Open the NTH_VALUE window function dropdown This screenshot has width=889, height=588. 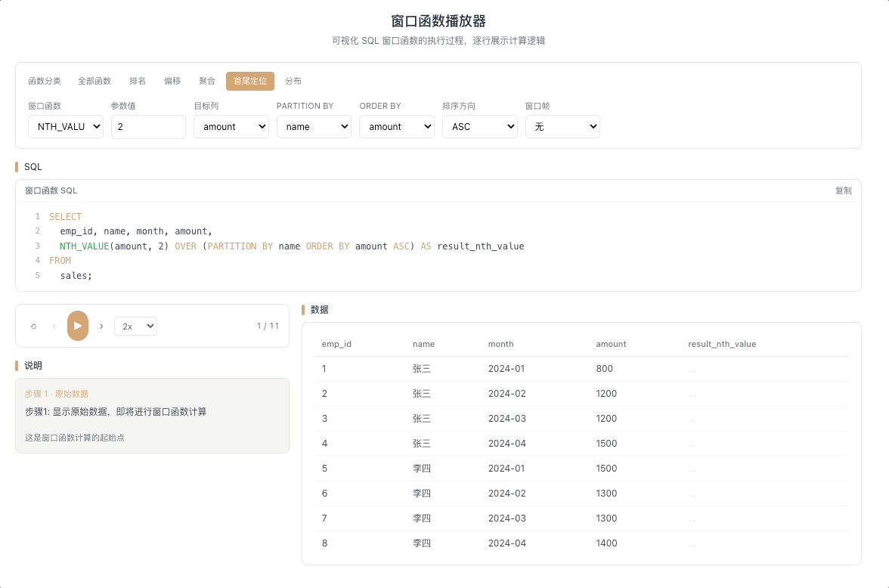click(x=66, y=126)
